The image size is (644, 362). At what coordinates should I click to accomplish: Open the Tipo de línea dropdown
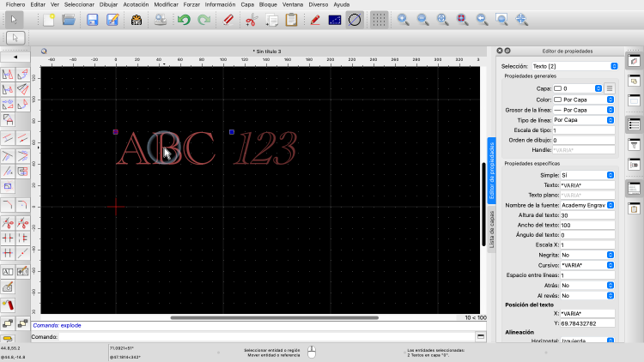584,120
